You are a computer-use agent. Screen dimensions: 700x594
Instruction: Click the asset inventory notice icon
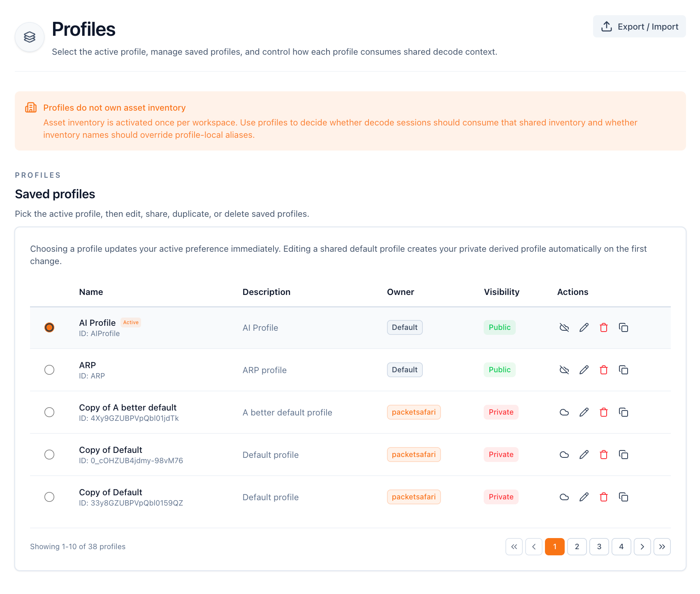[x=31, y=107]
